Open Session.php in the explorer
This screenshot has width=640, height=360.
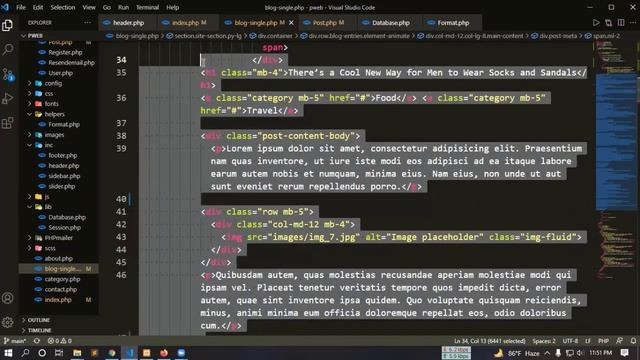click(64, 228)
